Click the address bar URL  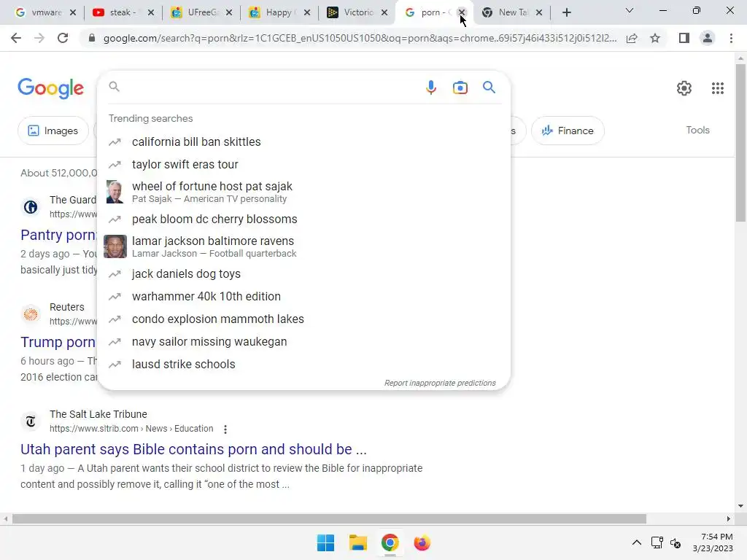pos(360,38)
